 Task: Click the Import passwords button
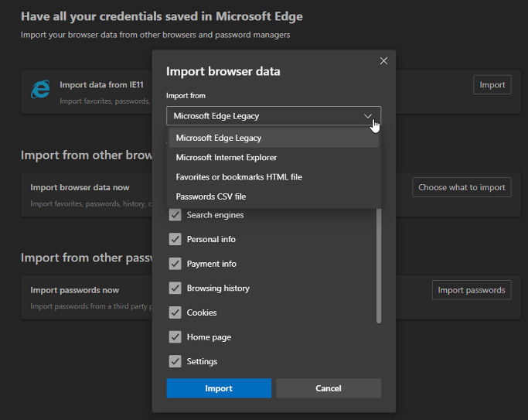[x=471, y=290]
